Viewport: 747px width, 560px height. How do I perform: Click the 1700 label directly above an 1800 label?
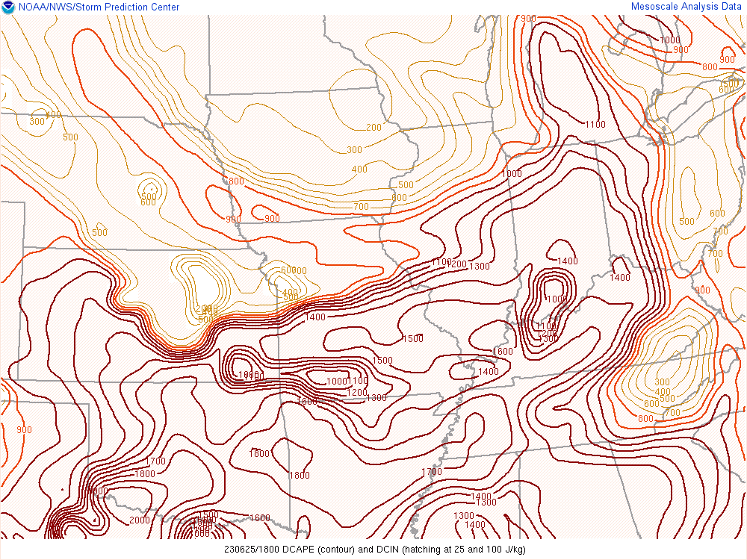(155, 461)
